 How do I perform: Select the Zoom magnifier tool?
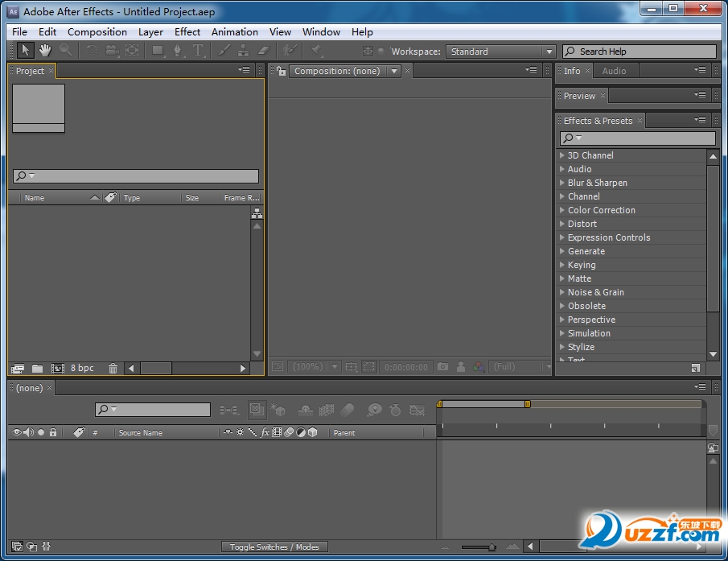coord(65,51)
